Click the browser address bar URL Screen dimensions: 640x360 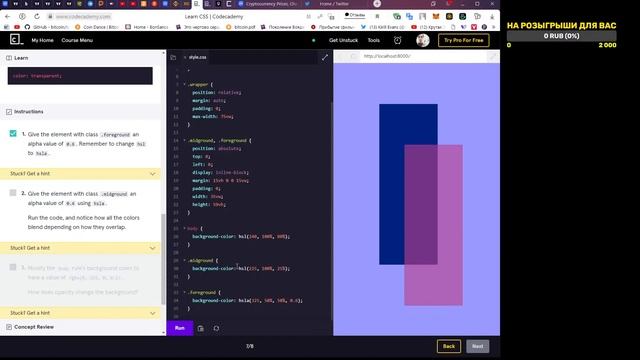click(83, 17)
